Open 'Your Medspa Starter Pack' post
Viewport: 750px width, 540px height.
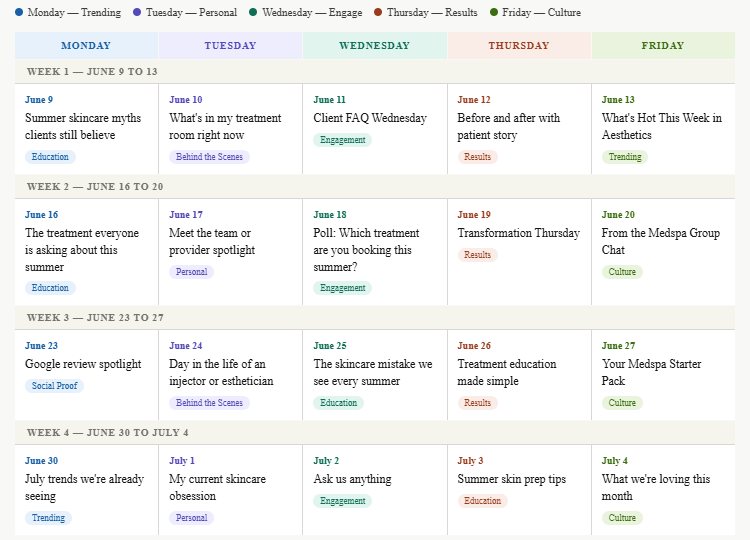click(x=651, y=373)
